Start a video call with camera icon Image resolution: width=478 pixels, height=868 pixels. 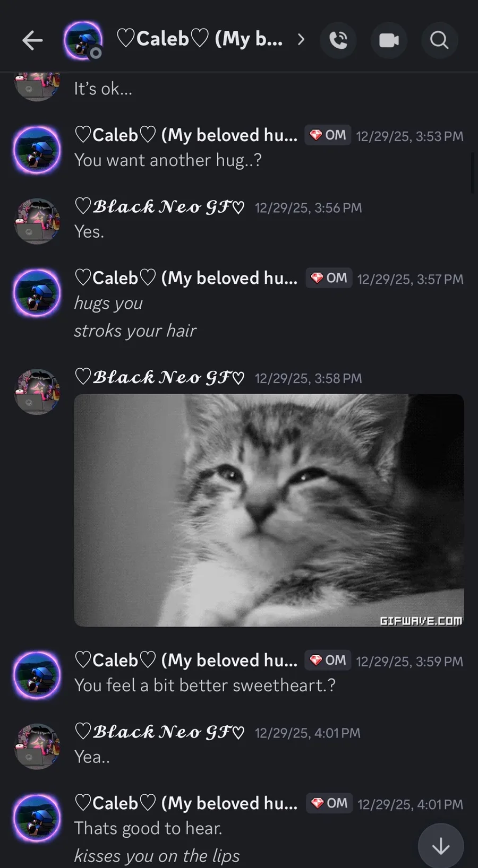click(x=389, y=40)
